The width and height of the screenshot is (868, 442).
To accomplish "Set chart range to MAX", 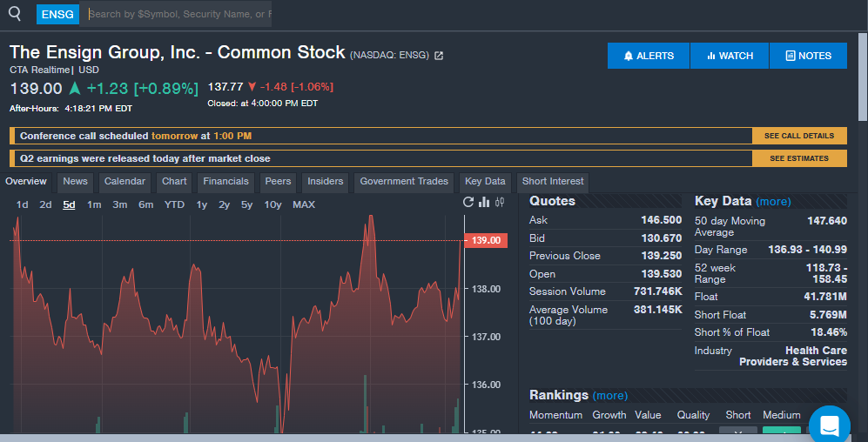I will tap(304, 204).
